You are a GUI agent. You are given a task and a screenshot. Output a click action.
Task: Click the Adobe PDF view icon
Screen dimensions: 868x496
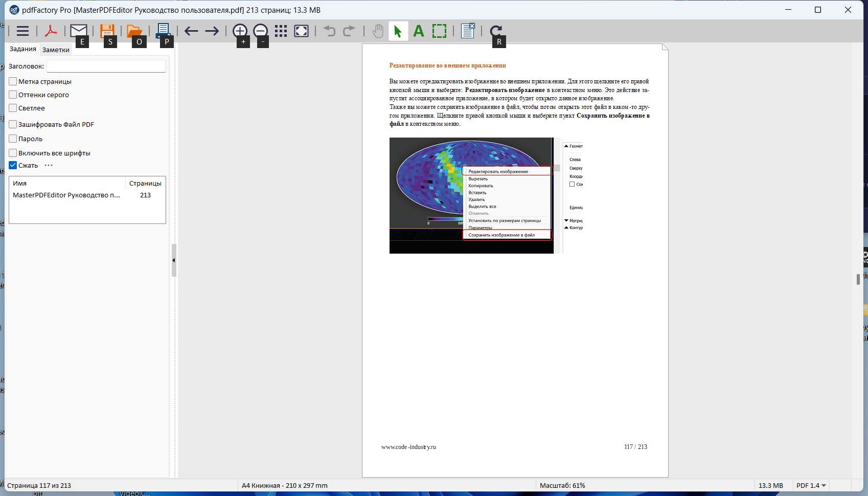pyautogui.click(x=51, y=31)
